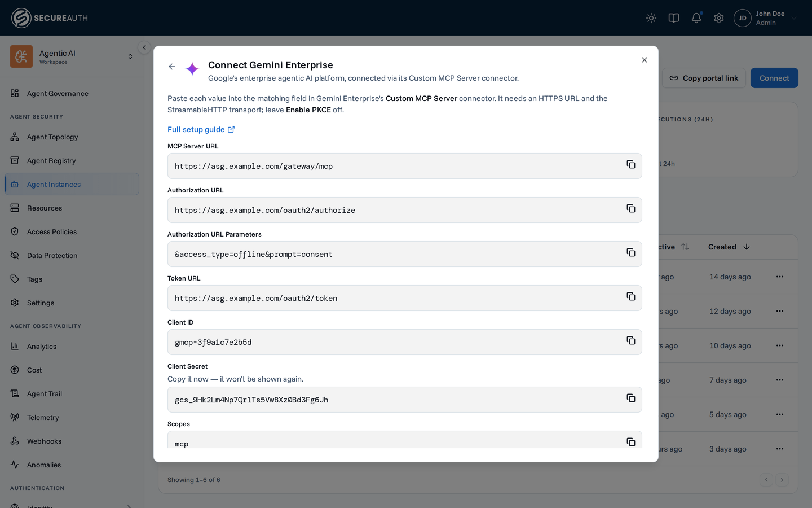This screenshot has width=812, height=508.
Task: Copy the Token URL value
Action: (631, 296)
